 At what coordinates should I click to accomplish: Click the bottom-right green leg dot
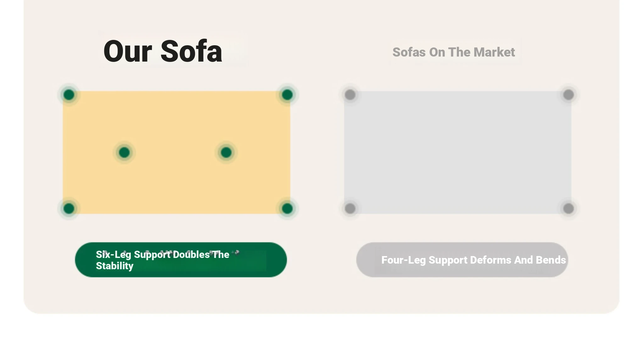pyautogui.click(x=287, y=208)
